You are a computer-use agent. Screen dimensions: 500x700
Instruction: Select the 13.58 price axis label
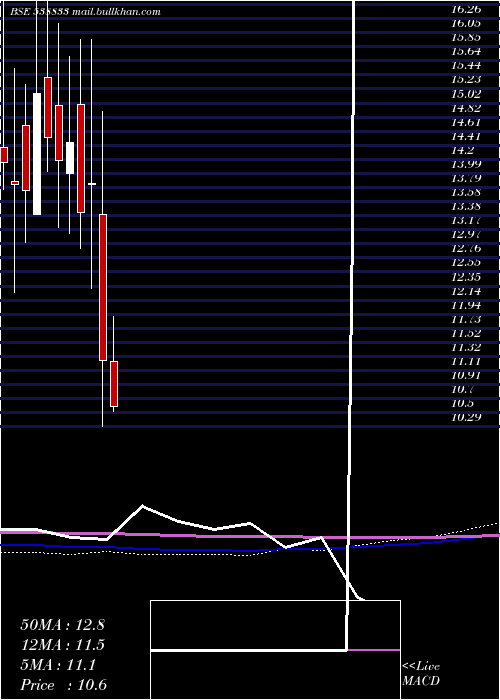[466, 192]
